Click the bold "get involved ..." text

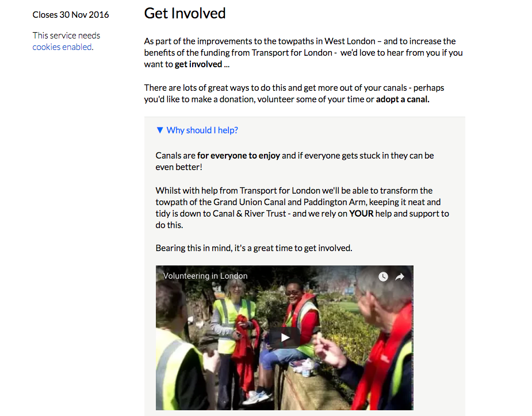pyautogui.click(x=202, y=64)
